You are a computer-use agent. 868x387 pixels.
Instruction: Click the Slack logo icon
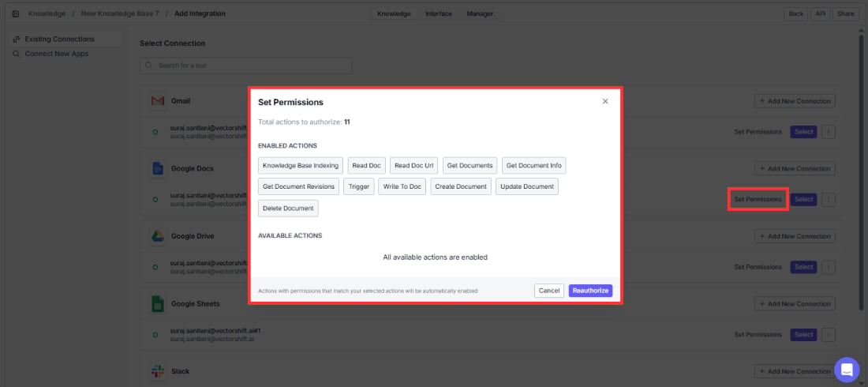[x=158, y=371]
